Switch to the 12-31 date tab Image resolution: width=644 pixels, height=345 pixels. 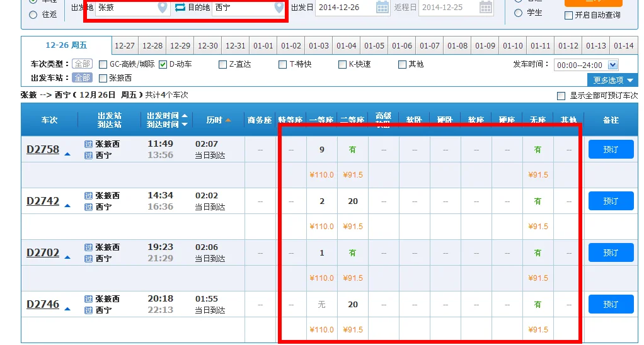pos(235,45)
